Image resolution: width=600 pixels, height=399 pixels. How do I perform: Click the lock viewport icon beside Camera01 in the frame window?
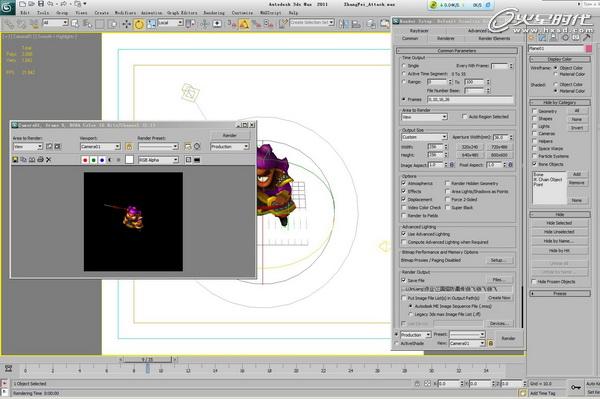click(x=129, y=147)
